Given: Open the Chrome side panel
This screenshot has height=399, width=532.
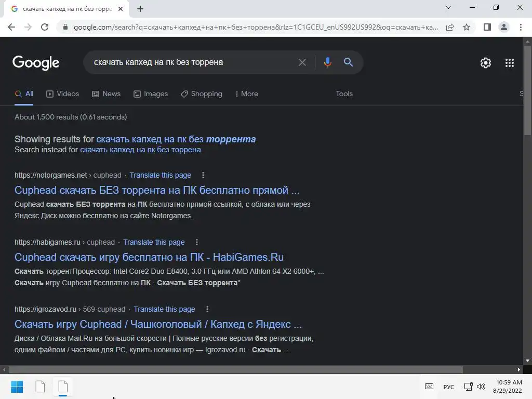Looking at the screenshot, I should pyautogui.click(x=487, y=27).
